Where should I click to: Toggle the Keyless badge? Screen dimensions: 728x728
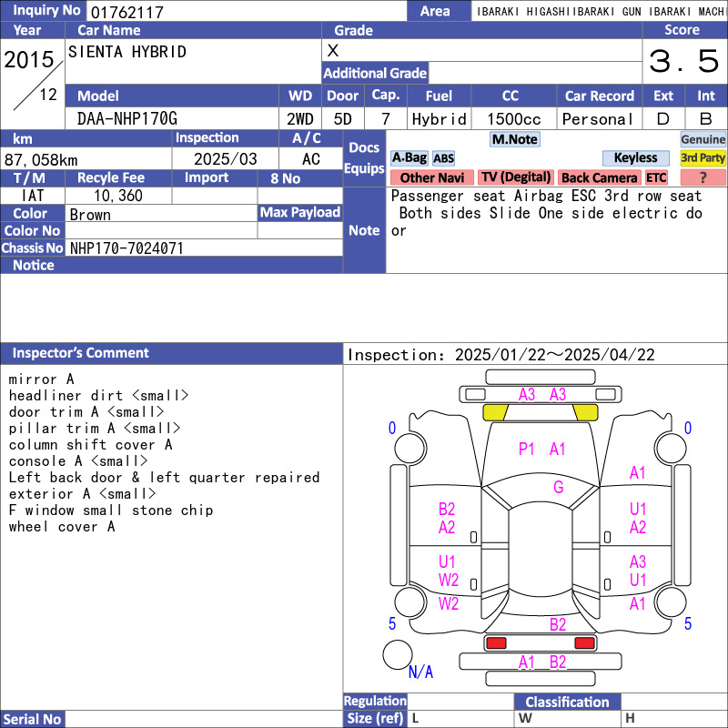click(x=635, y=158)
